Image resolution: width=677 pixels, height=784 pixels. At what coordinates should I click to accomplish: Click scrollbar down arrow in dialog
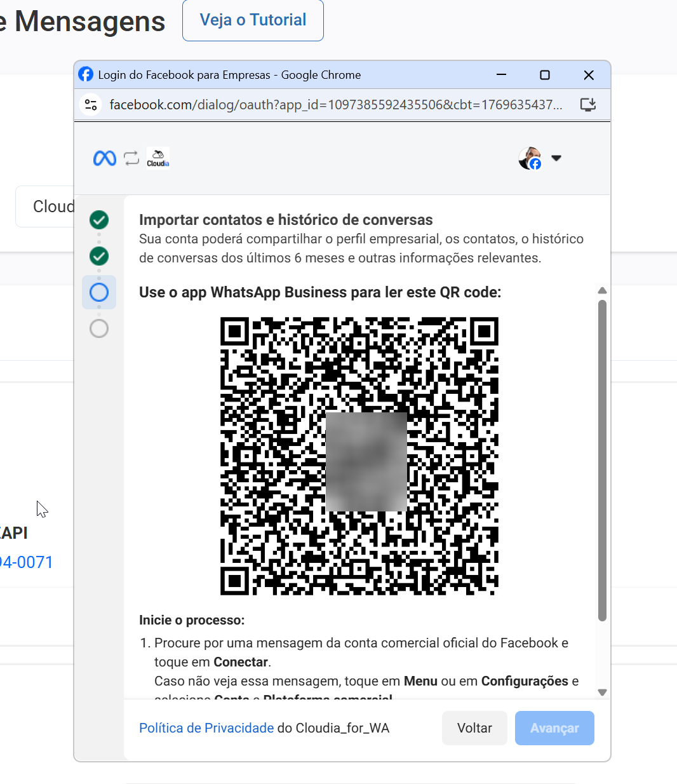pyautogui.click(x=603, y=693)
